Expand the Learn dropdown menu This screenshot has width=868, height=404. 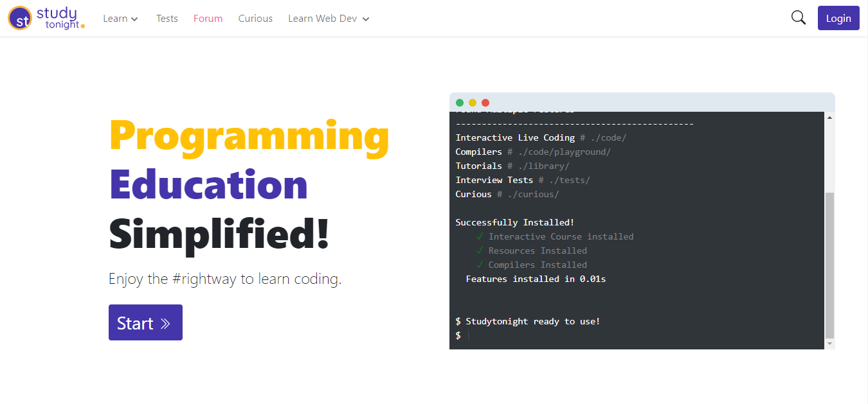pos(120,19)
